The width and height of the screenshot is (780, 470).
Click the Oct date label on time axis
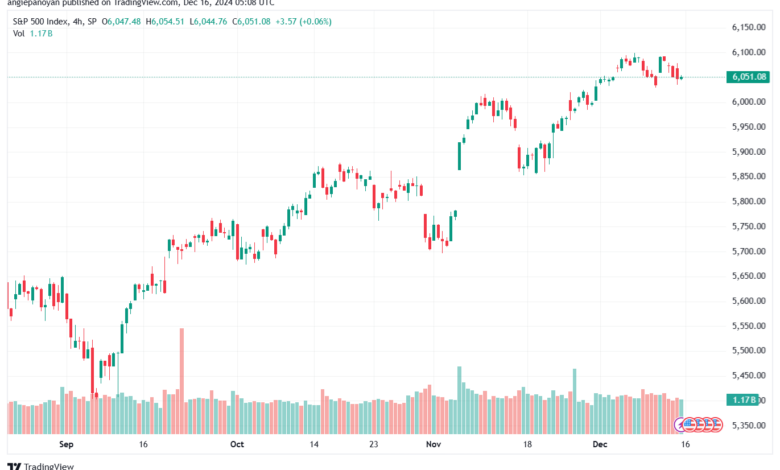237,444
